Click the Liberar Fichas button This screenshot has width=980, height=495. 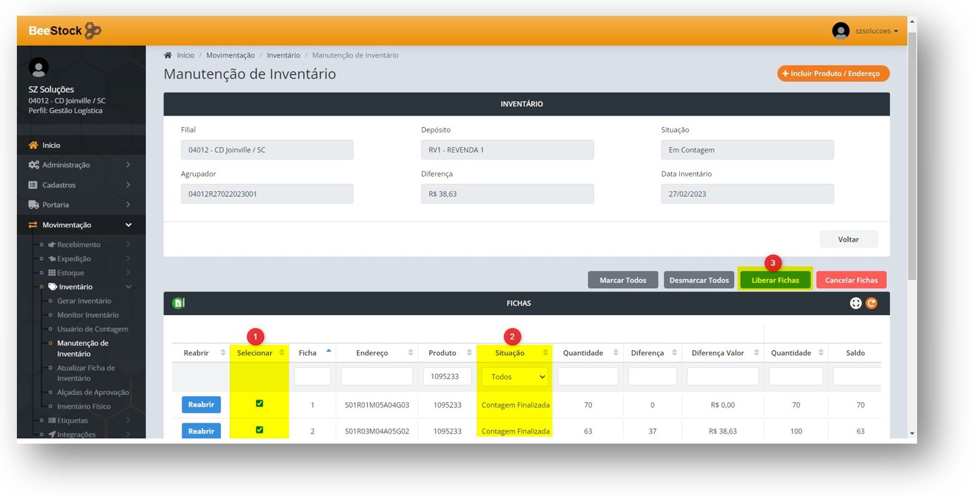point(775,280)
